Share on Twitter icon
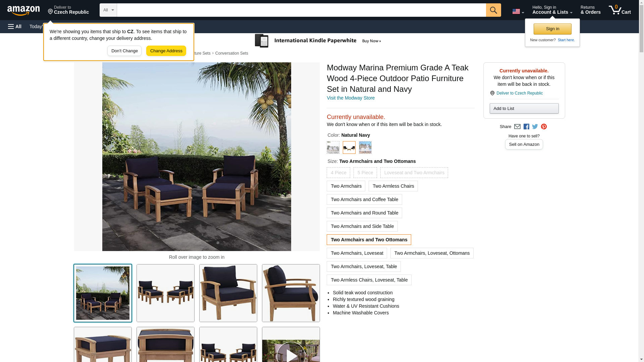 (x=535, y=127)
